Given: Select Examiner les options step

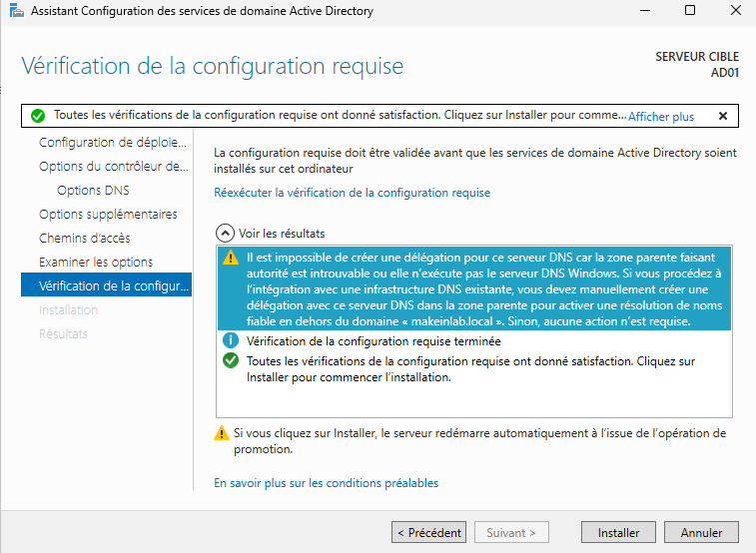Looking at the screenshot, I should [96, 263].
